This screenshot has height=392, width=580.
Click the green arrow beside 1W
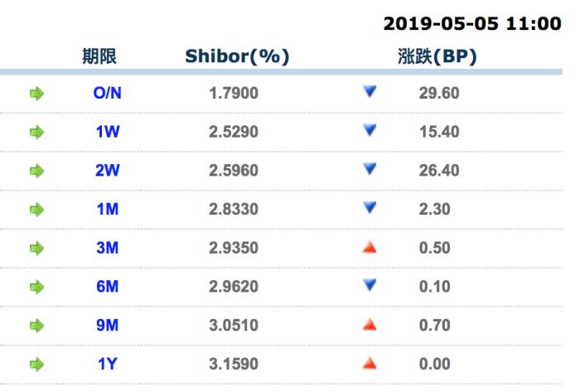click(x=36, y=132)
